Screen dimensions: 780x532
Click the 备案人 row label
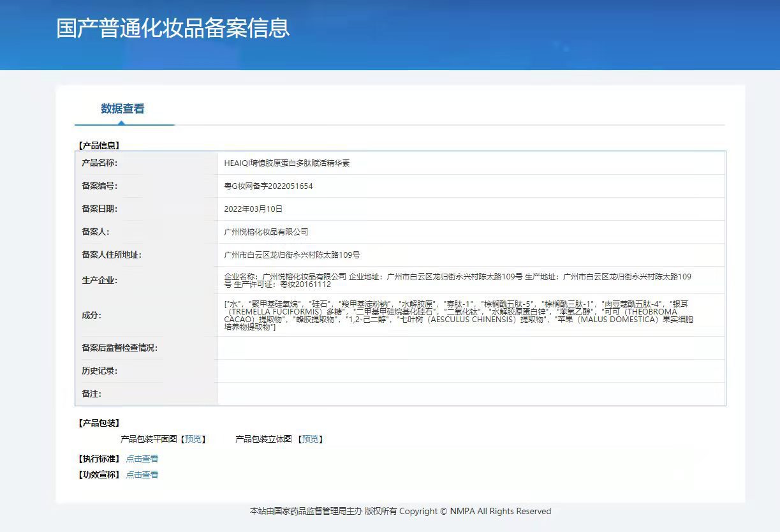(x=96, y=232)
